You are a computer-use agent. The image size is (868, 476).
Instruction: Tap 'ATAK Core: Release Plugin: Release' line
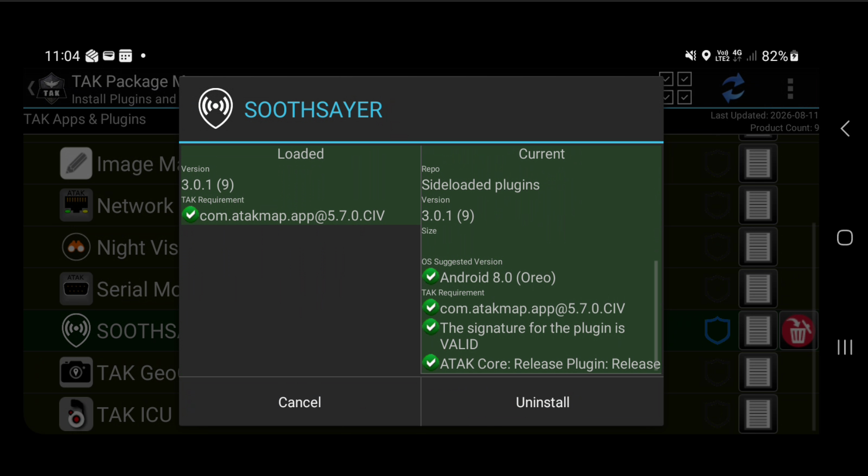[550, 364]
